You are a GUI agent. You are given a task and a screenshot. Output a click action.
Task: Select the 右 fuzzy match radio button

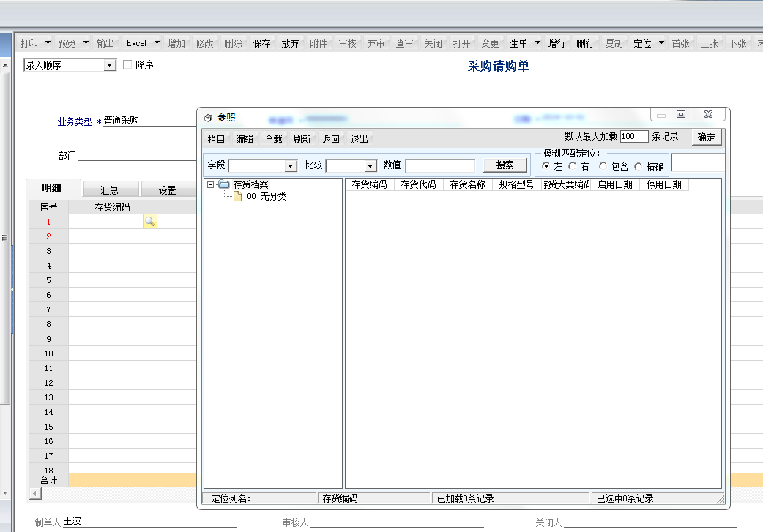(573, 166)
